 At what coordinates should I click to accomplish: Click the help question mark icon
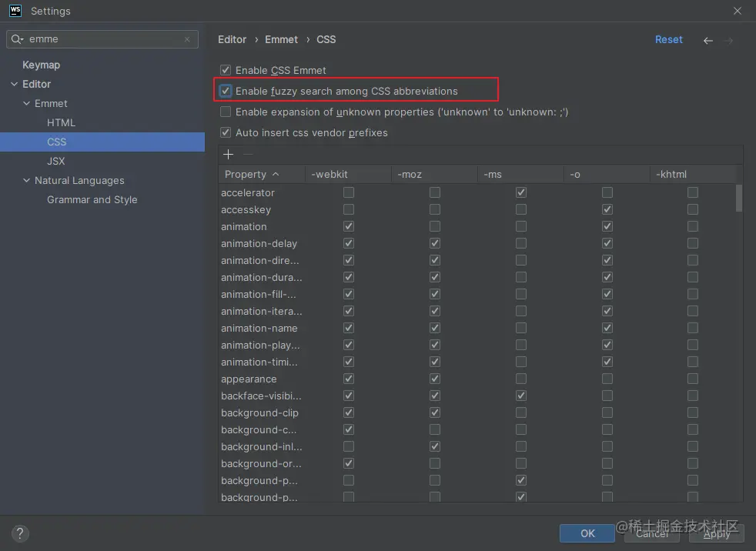[x=21, y=533]
